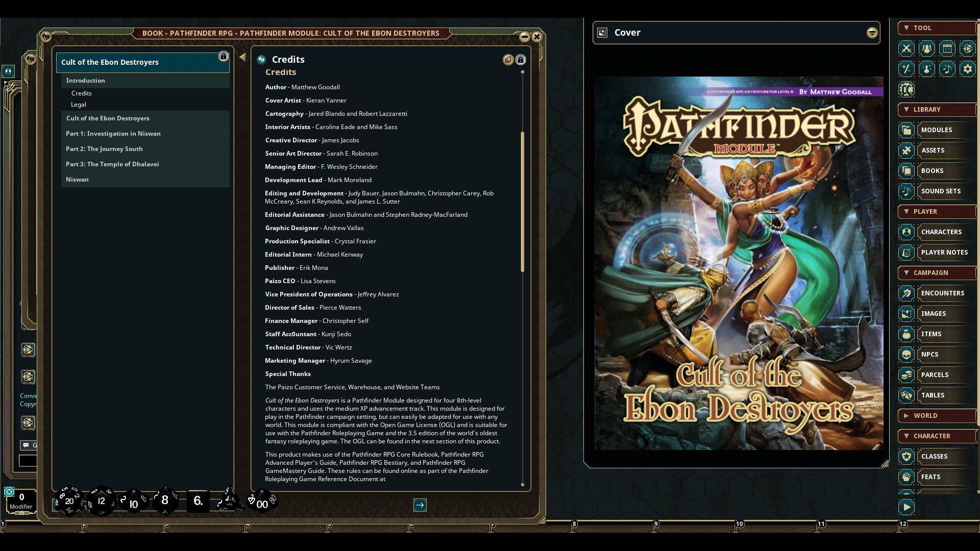Open the Dice Tower icon
The height and width of the screenshot is (551, 980).
pyautogui.click(x=968, y=48)
